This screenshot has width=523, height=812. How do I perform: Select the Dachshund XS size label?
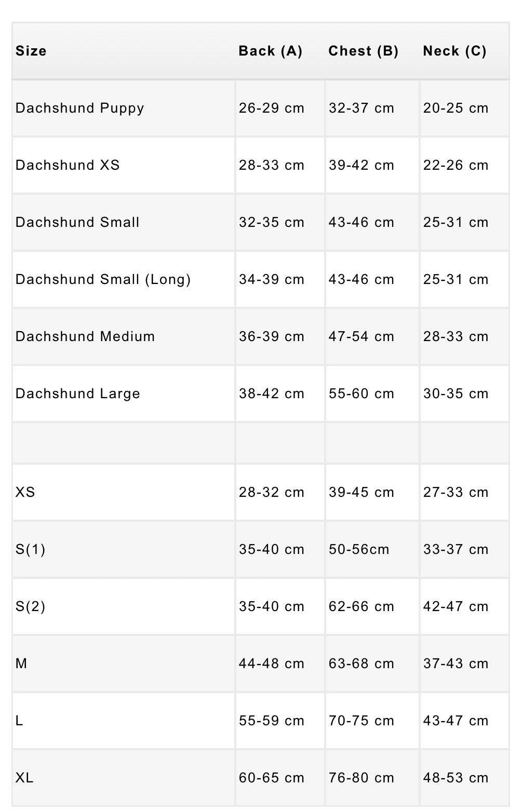tap(68, 165)
